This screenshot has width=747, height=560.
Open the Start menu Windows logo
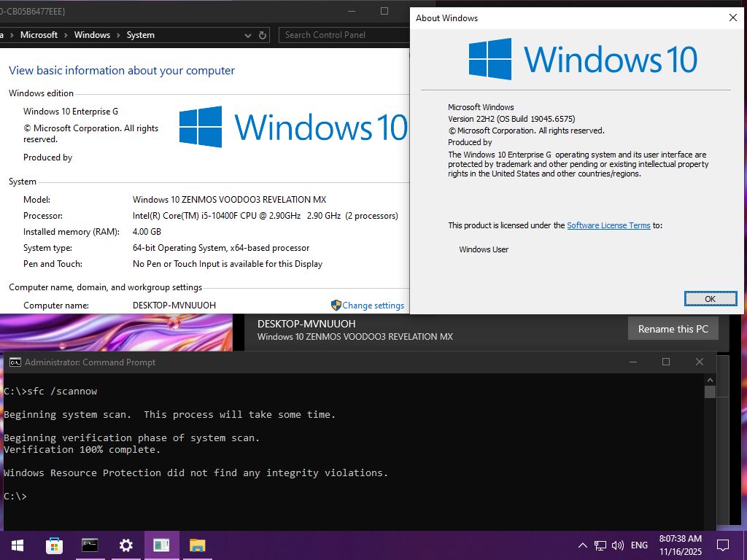[18, 545]
